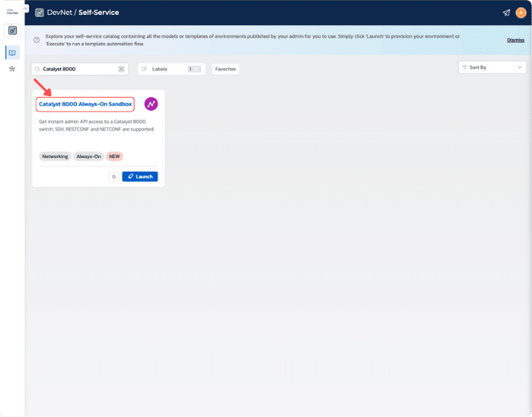
Task: Expand Sort By chevron arrow
Action: pos(519,67)
